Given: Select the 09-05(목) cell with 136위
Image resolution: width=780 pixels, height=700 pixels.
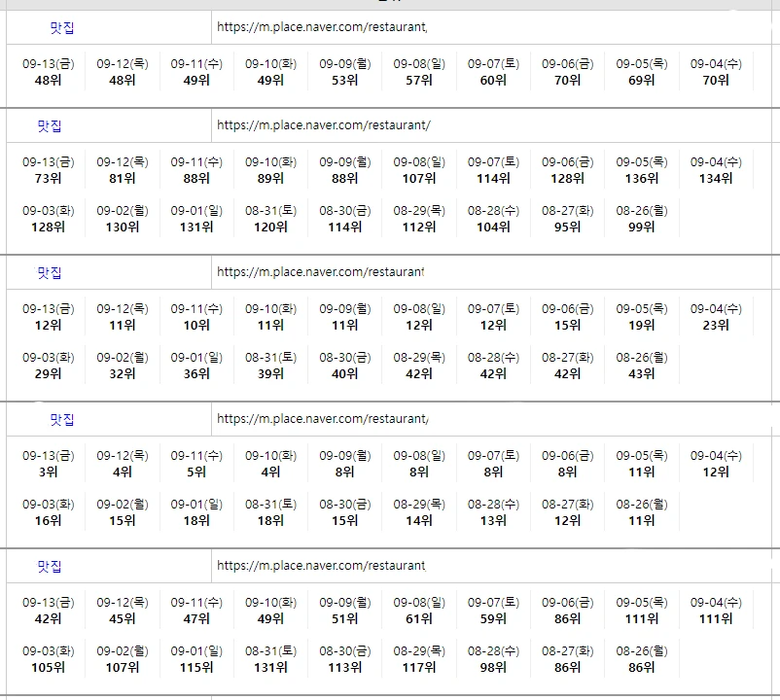Looking at the screenshot, I should (x=642, y=170).
